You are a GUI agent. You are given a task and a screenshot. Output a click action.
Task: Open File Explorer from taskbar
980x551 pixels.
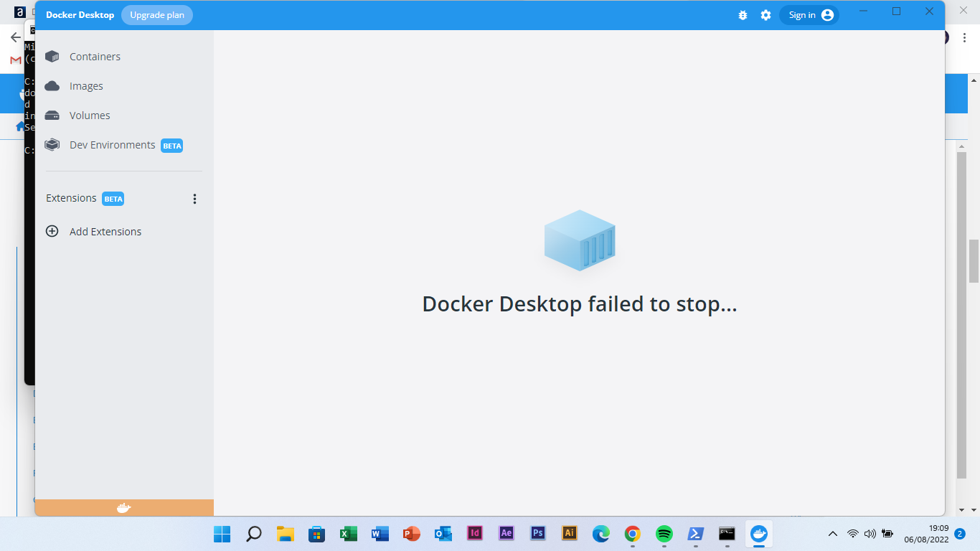pos(286,534)
